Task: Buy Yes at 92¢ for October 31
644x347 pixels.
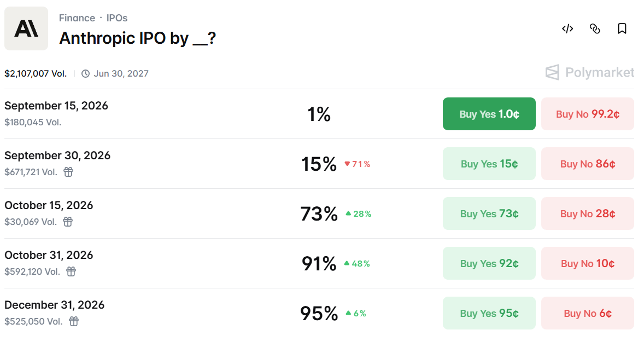Action: coord(489,263)
